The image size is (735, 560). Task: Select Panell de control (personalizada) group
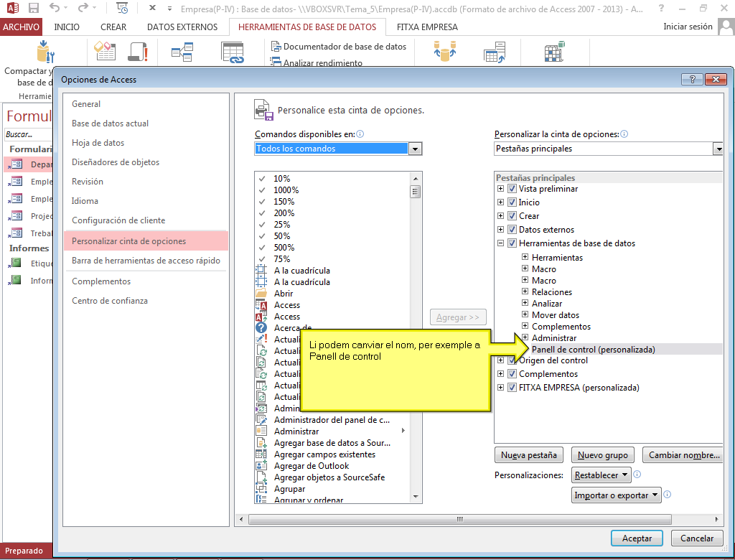click(x=594, y=350)
